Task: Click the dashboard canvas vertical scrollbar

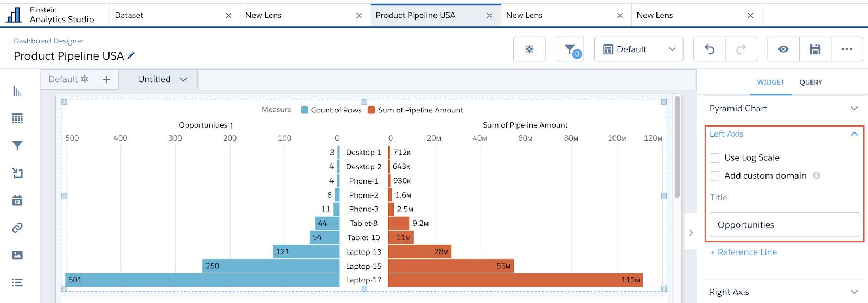Action: pos(677,148)
